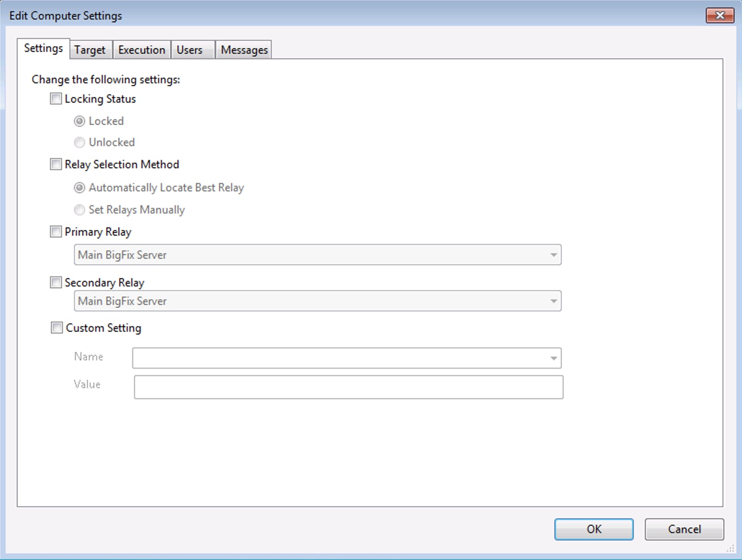Viewport: 742px width, 560px height.
Task: Choose the Unlocked option
Action: (x=79, y=142)
